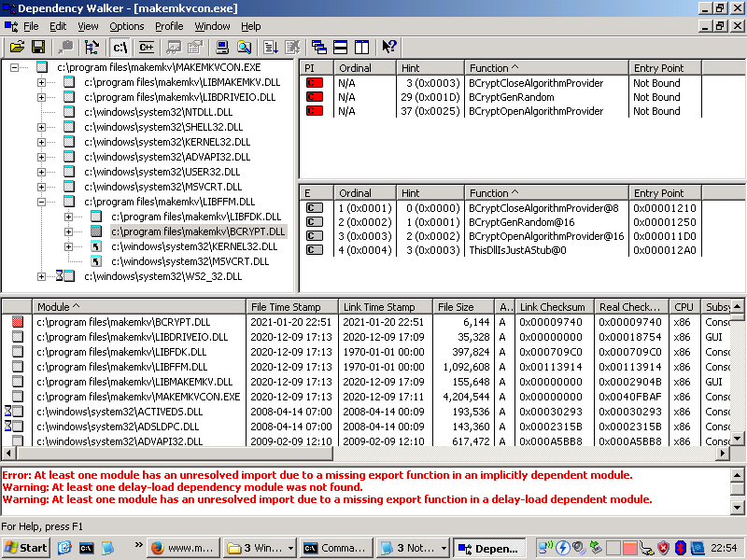Click the Start button
Screen dimensions: 747x560
[x=26, y=548]
